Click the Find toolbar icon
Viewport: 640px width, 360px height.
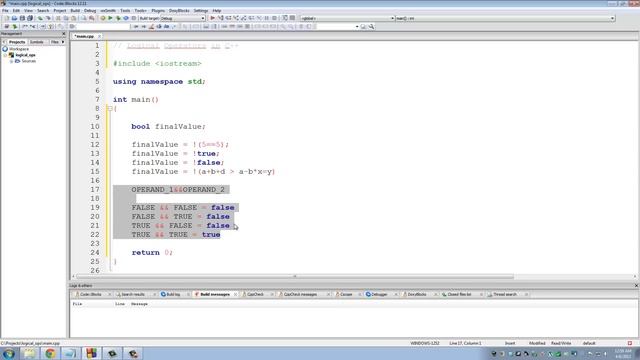pyautogui.click(x=84, y=18)
